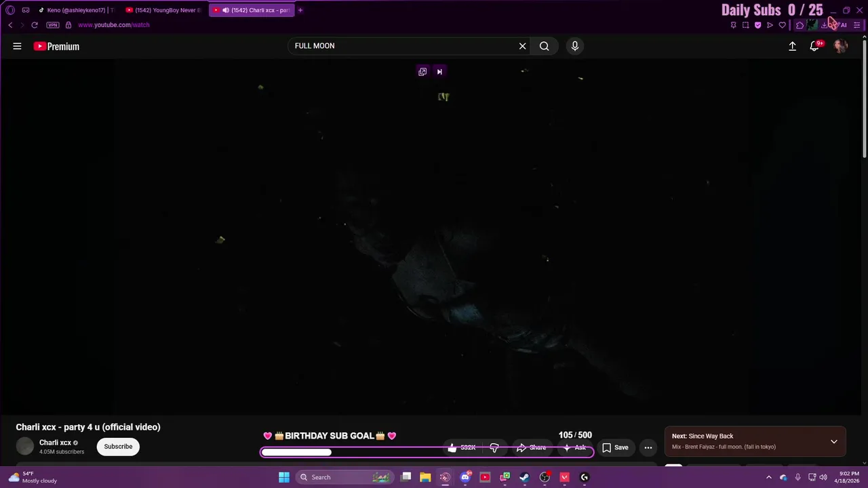This screenshot has height=488, width=868.
Task: Switch to the Keno TikTok tab
Action: [x=76, y=10]
